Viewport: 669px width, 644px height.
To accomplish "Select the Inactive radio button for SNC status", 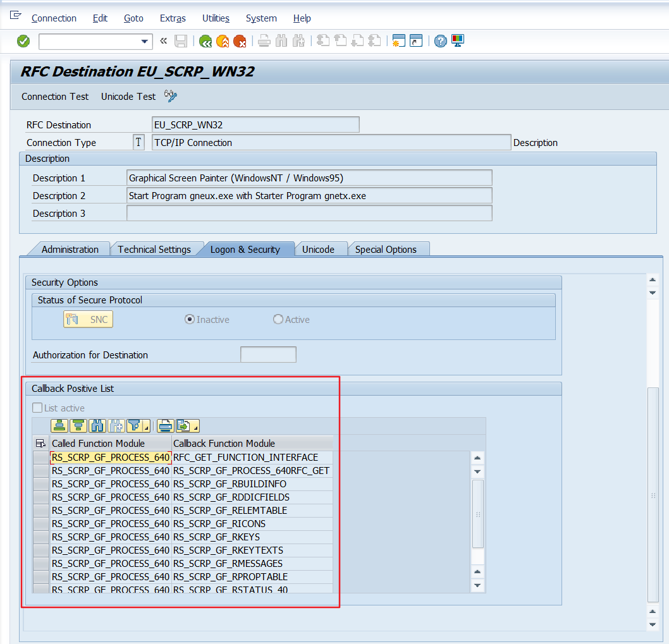I will click(190, 319).
